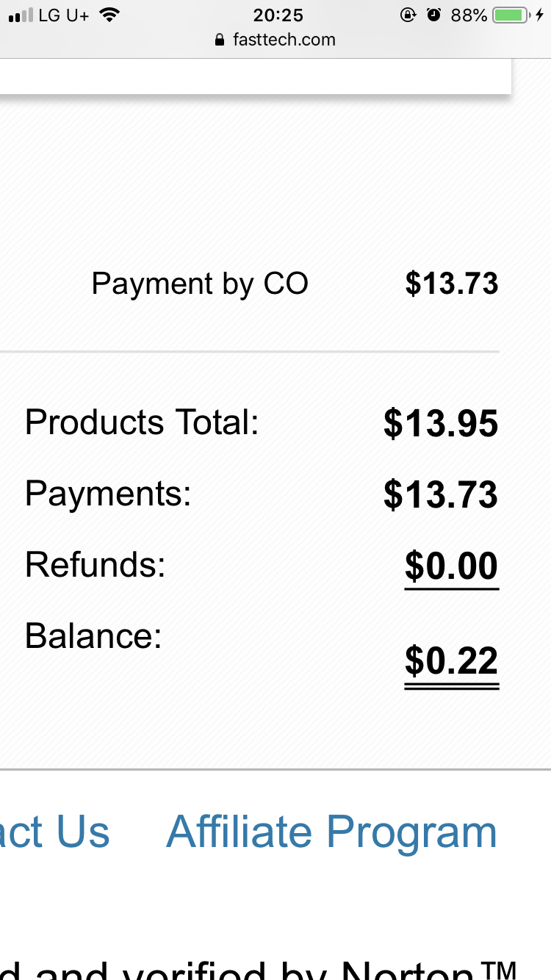Image resolution: width=551 pixels, height=980 pixels.
Task: Tap the fasttech.com address text
Action: [284, 40]
